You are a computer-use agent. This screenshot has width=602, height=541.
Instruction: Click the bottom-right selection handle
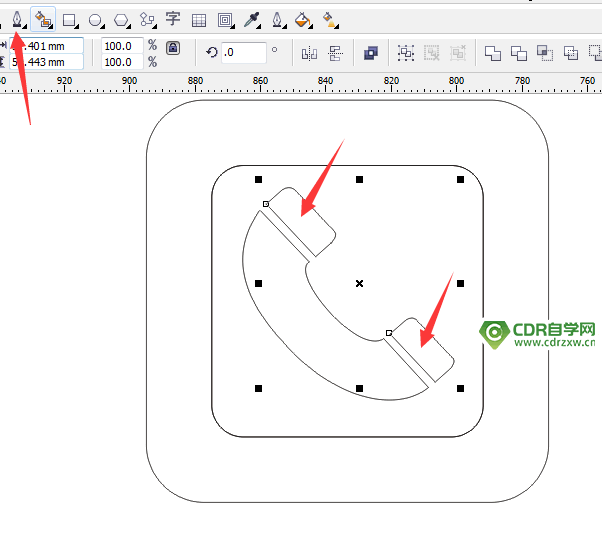(460, 389)
